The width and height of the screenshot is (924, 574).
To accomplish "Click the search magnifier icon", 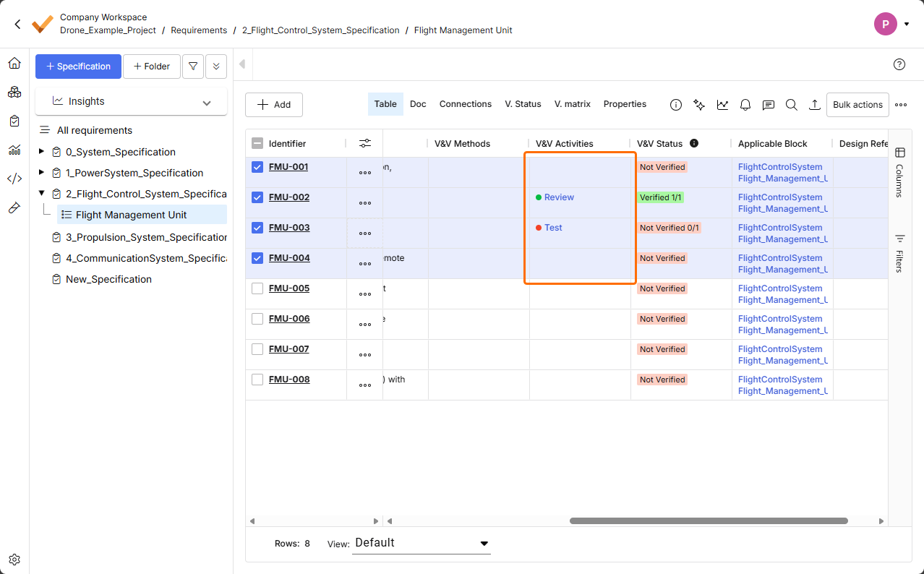I will pyautogui.click(x=792, y=105).
